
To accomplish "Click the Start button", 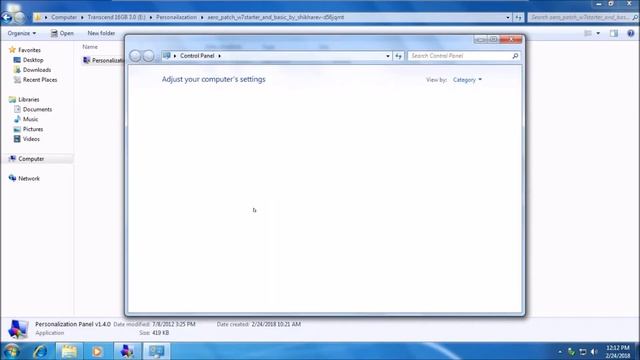I will tap(12, 351).
